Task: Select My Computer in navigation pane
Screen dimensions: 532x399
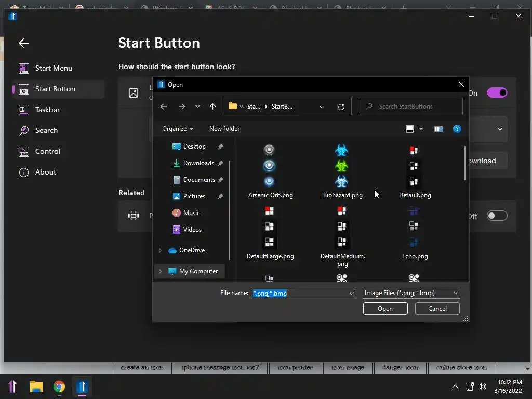Action: (198, 271)
